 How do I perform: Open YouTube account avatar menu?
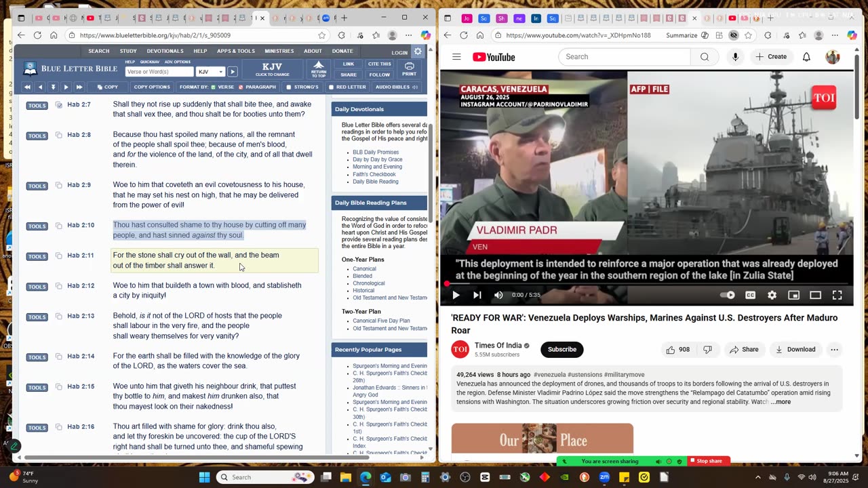point(833,57)
